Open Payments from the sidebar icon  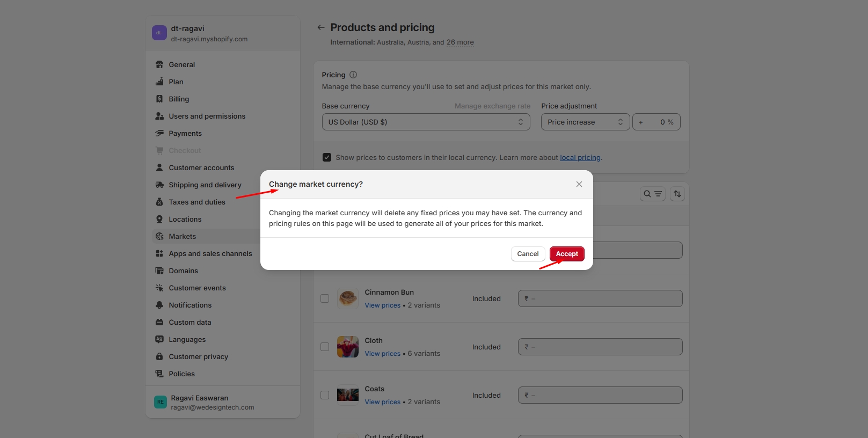tap(159, 133)
